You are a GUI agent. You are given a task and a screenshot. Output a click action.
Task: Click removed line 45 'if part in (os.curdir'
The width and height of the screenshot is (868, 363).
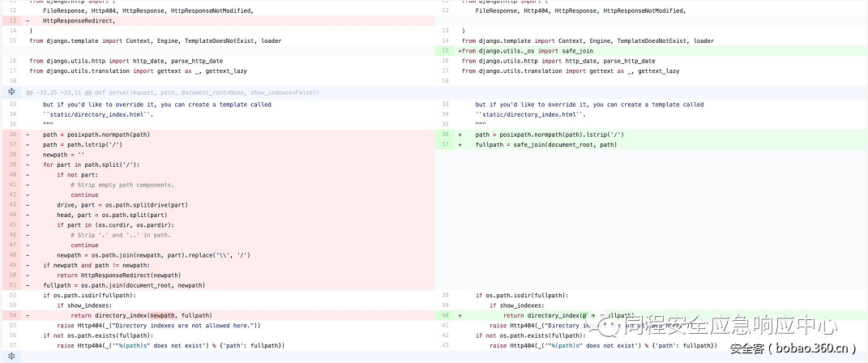115,225
